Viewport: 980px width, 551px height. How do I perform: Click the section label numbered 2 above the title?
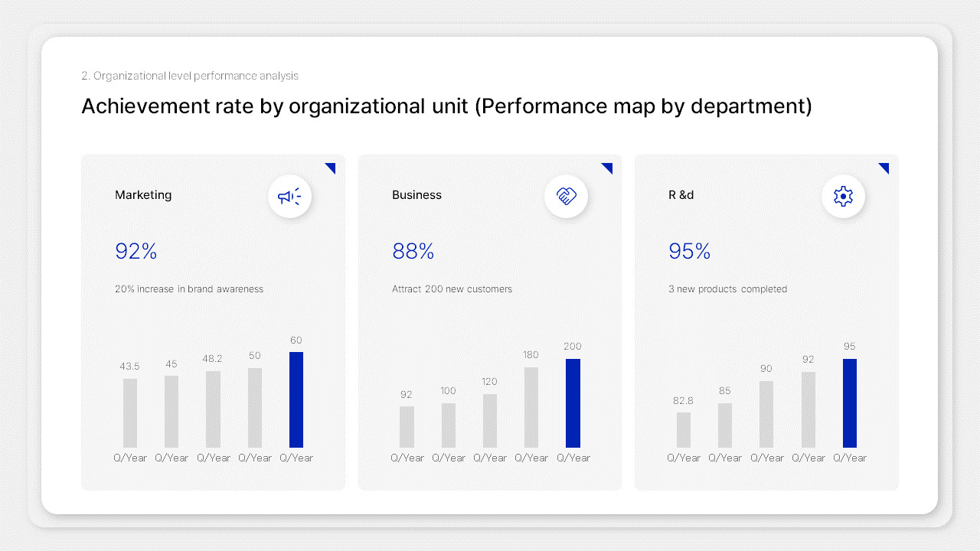[189, 76]
